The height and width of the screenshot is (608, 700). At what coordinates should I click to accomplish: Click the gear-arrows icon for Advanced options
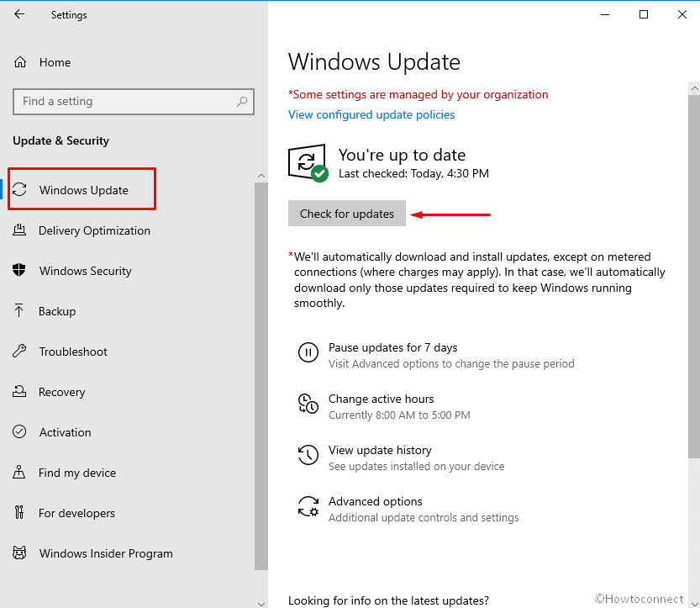pyautogui.click(x=308, y=506)
